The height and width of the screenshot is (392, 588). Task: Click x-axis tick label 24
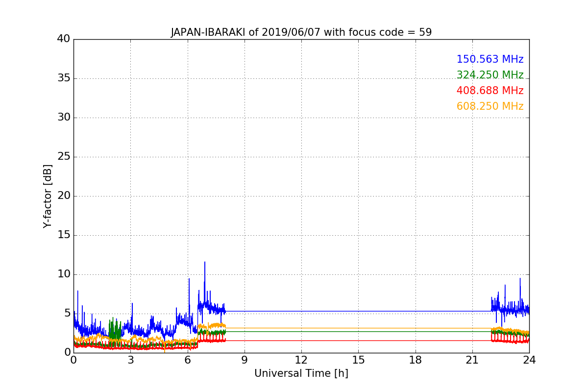[529, 360]
